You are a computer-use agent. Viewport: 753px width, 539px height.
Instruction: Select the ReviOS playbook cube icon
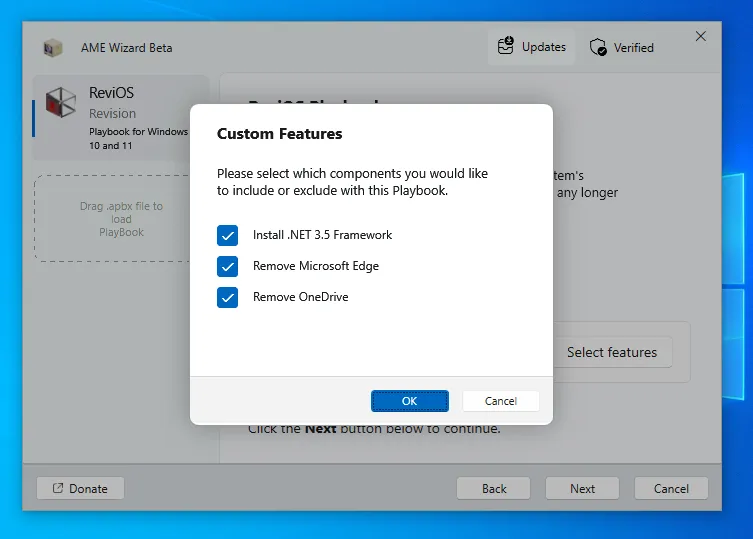61,102
